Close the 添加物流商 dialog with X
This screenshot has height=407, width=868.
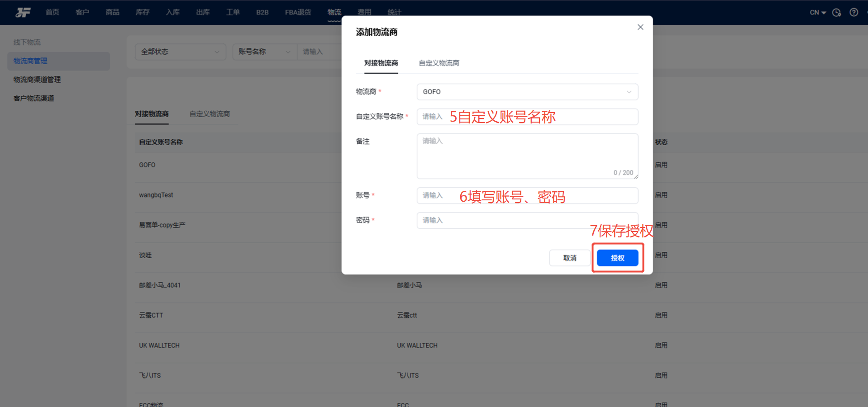pyautogui.click(x=640, y=27)
